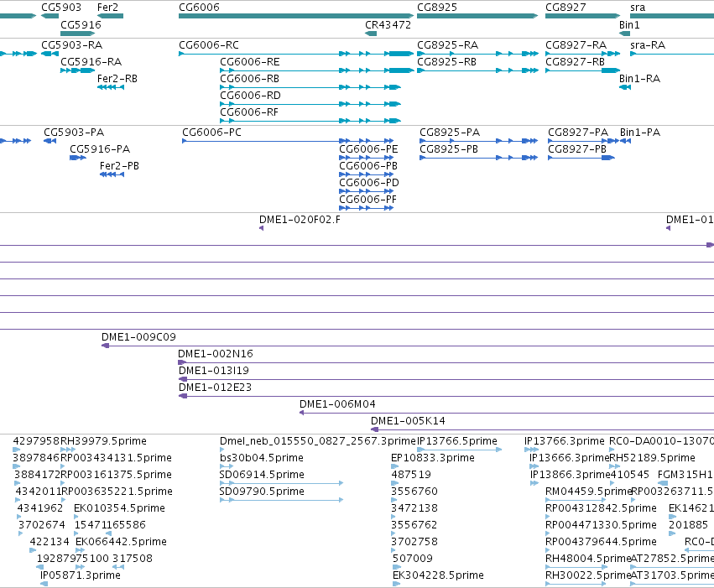Viewport: 714px width, 588px height.
Task: Click protein CG5916-PA label
Action: [100, 149]
